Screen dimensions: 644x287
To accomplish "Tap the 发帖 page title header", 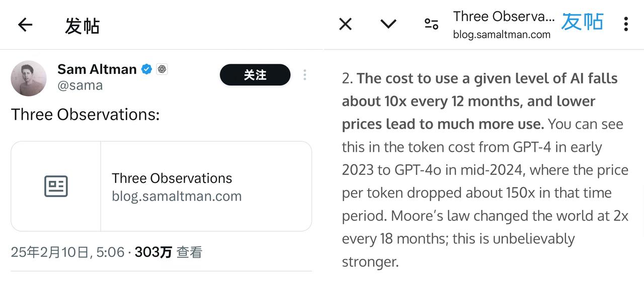I will (82, 25).
